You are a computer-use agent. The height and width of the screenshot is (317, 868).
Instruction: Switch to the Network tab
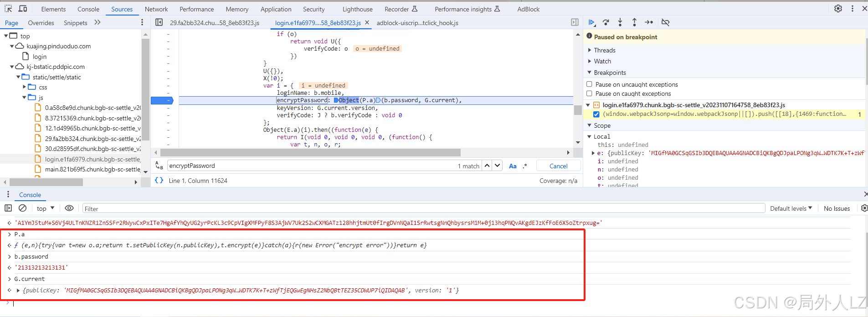(x=156, y=9)
